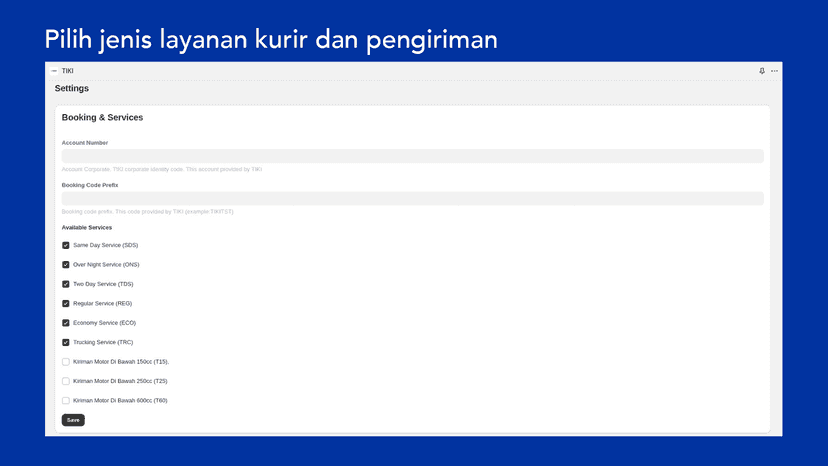Toggle Regular Service (REG) checkbox
Screen dimensions: 828x466
(x=65, y=304)
